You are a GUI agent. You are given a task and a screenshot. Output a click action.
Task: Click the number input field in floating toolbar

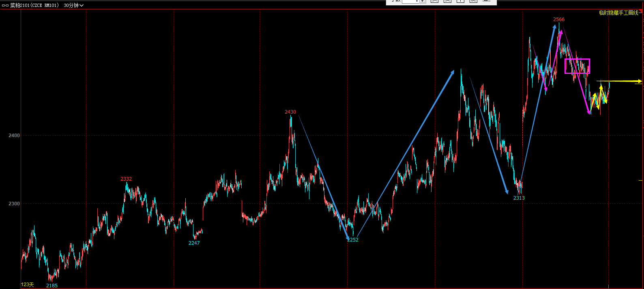[410, 1]
